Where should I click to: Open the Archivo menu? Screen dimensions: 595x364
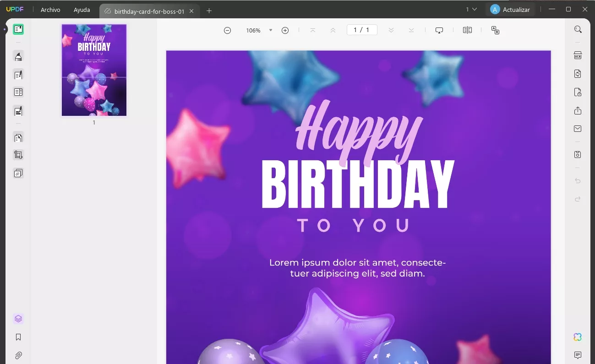pyautogui.click(x=50, y=10)
